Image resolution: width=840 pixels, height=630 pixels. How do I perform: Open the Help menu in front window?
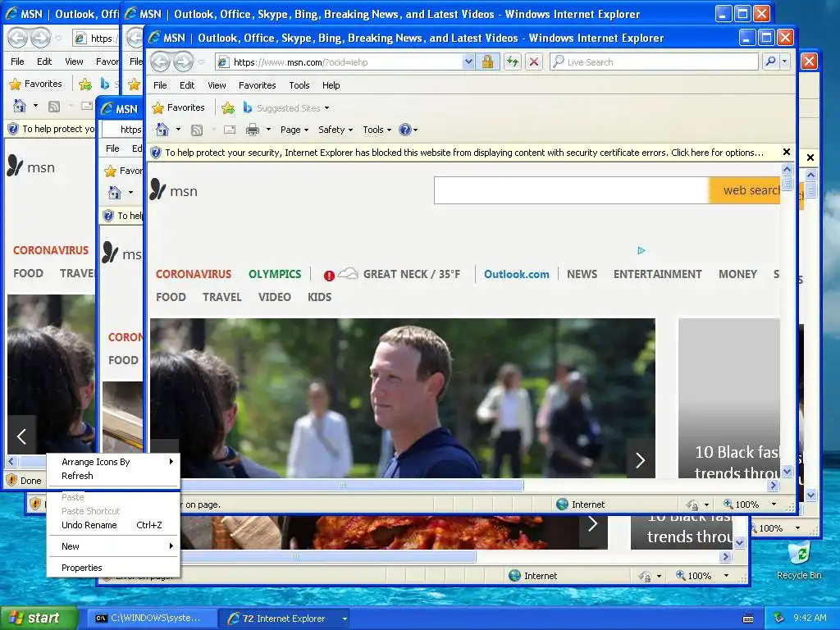click(x=331, y=85)
